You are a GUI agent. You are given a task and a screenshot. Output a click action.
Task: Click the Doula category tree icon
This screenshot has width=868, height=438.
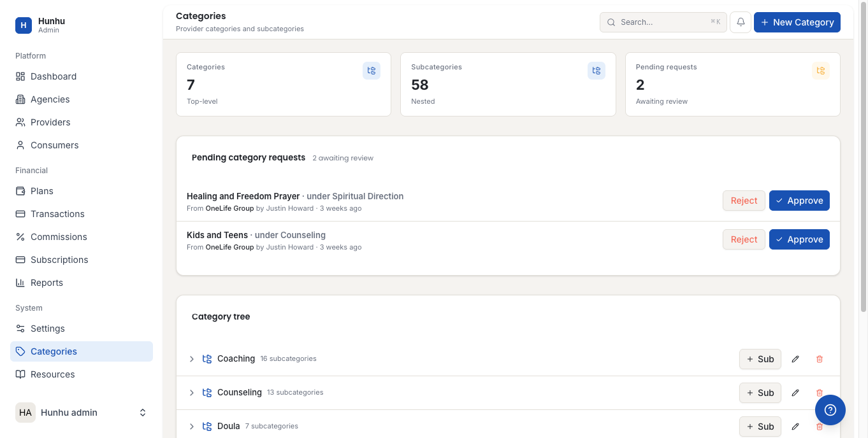pos(207,427)
